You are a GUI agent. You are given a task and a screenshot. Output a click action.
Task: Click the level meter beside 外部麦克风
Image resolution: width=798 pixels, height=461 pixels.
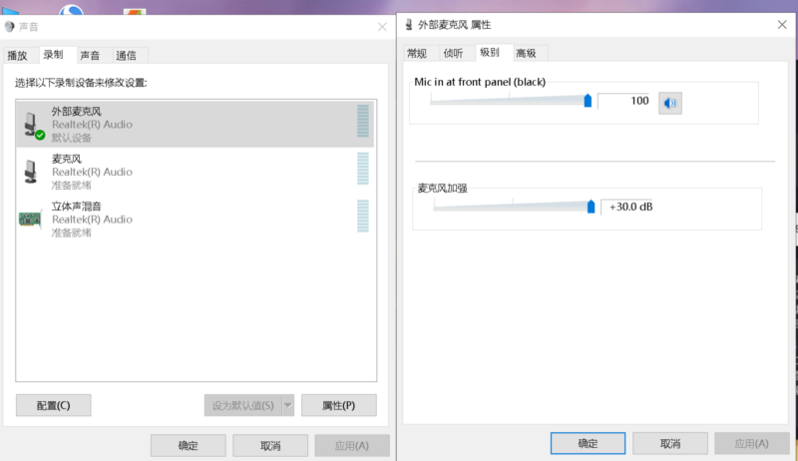tap(362, 122)
